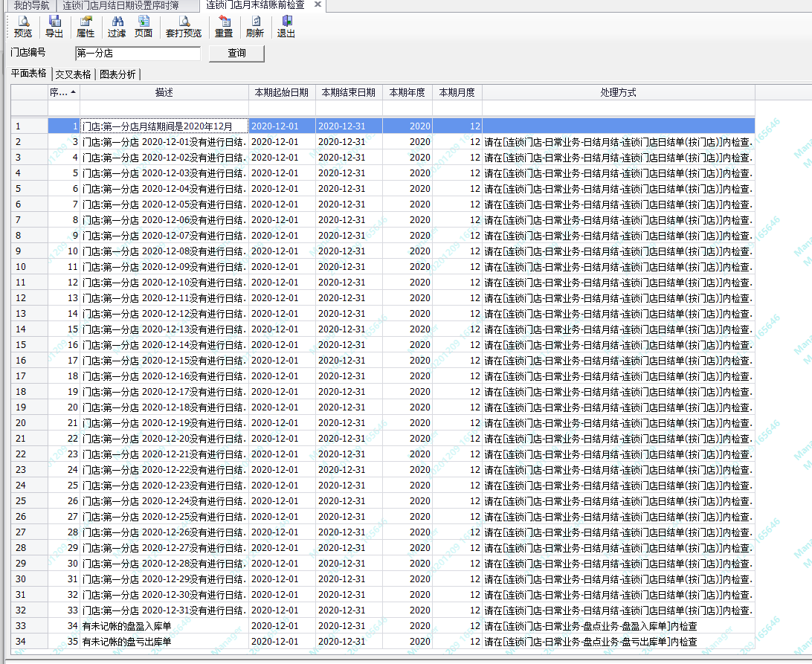Screen dimensions: 812x664
Task: Click row header number 1
Action: 30,126
